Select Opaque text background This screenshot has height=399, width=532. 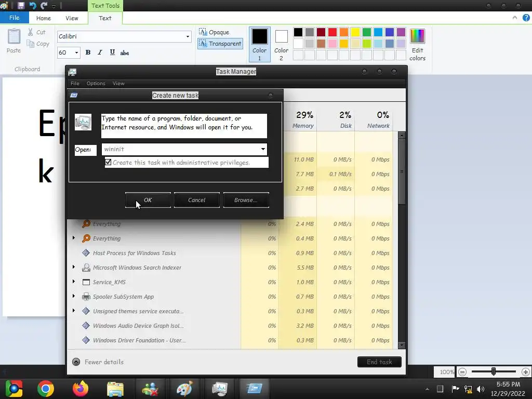pos(214,32)
